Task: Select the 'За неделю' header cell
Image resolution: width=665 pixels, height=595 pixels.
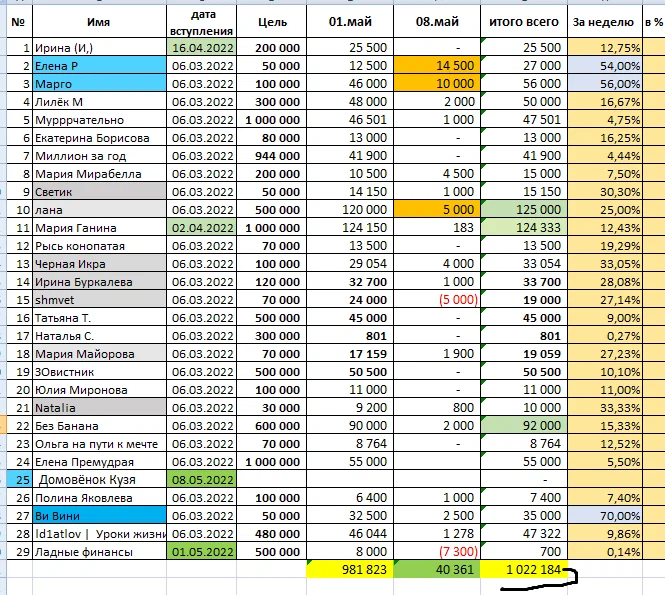Action: 605,22
